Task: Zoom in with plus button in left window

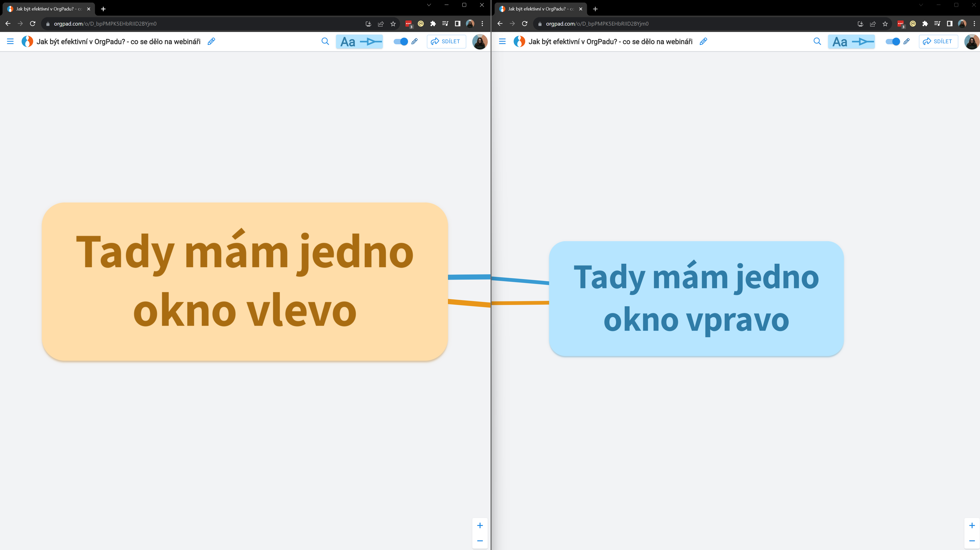Action: click(480, 525)
